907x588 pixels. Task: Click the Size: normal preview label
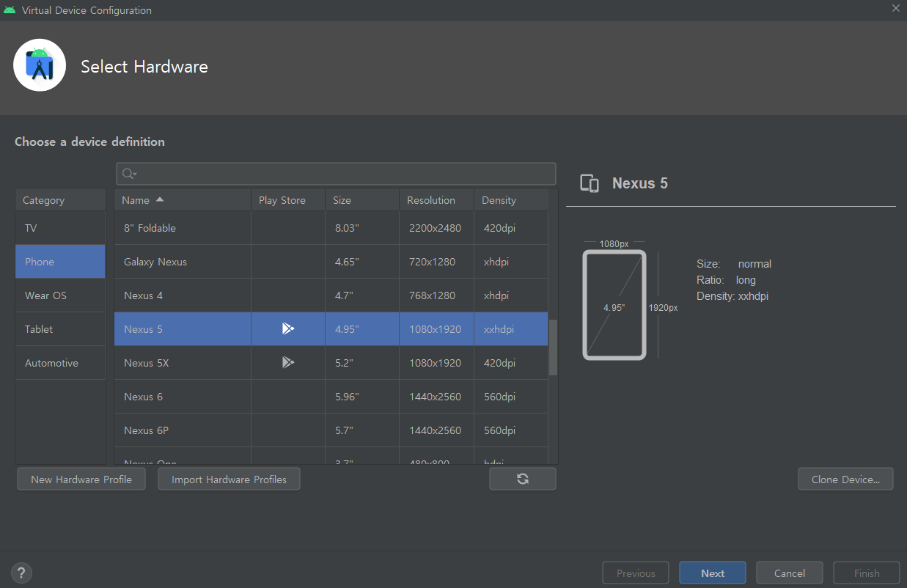[x=734, y=264]
